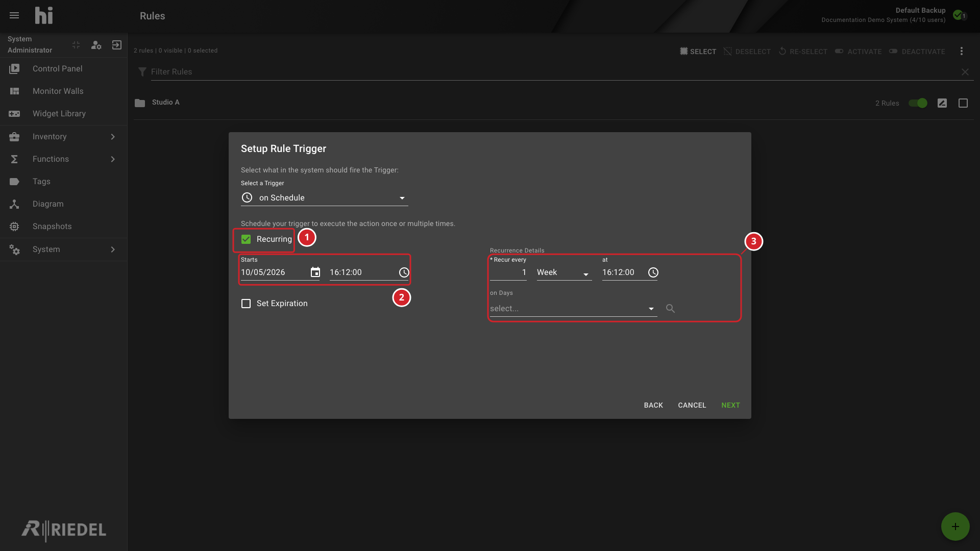Viewport: 980px width, 551px height.
Task: Click the search icon beside on Days
Action: pos(670,308)
